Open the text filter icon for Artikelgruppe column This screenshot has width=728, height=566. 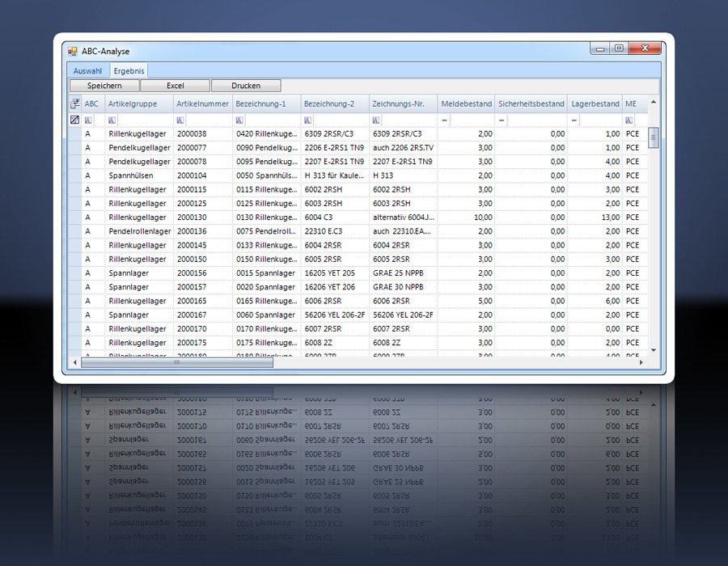click(x=112, y=120)
